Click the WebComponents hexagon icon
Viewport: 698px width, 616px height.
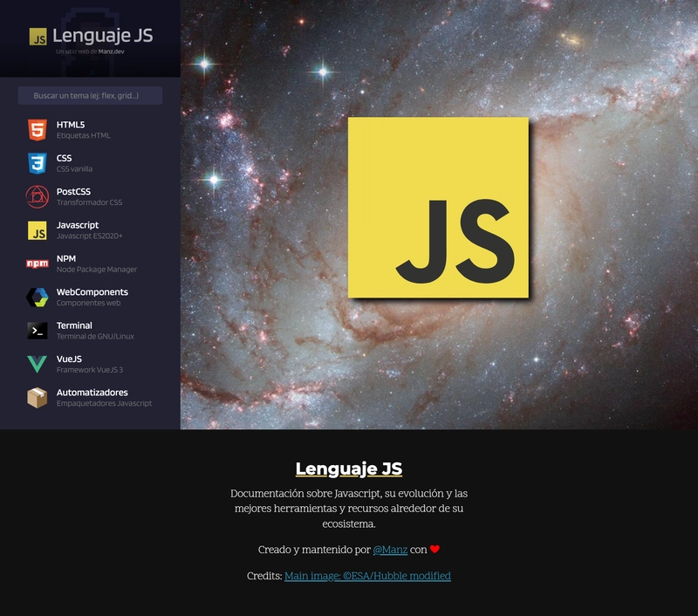click(x=37, y=297)
